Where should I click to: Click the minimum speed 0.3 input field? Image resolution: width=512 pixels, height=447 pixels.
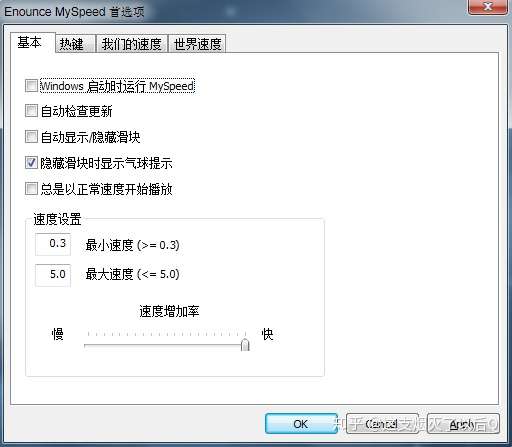coord(53,244)
